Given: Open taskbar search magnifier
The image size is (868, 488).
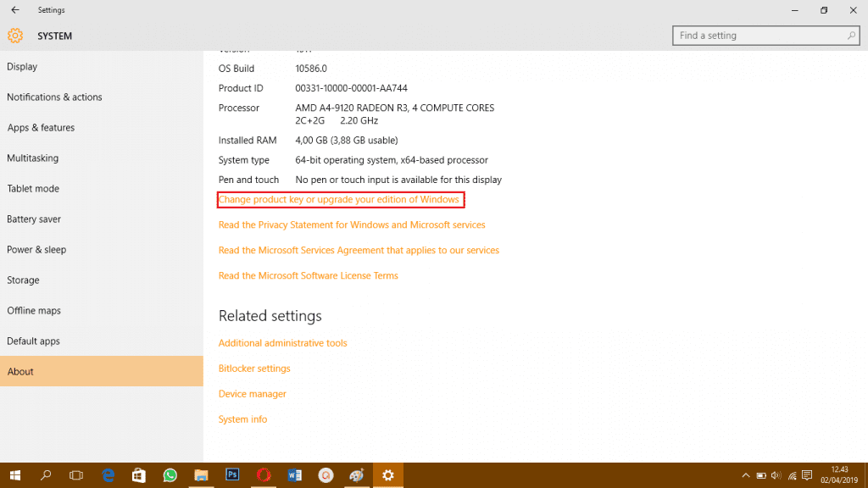Looking at the screenshot, I should [46, 475].
